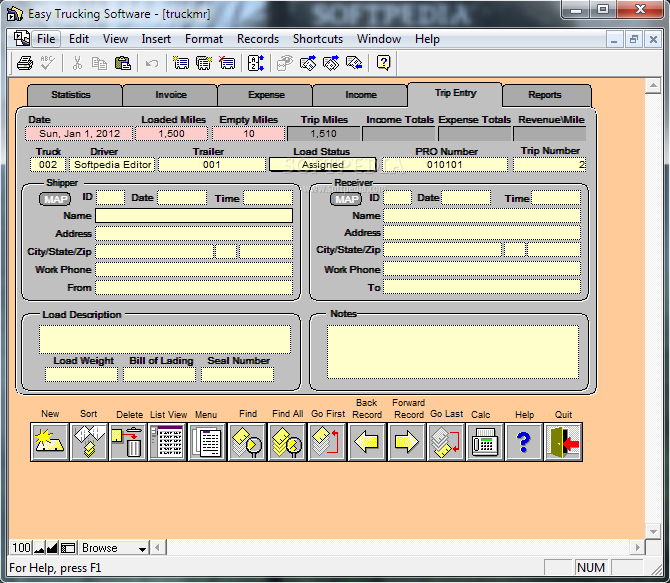Toggle the status area panel icon
This screenshot has width=670, height=583.
coord(68,548)
